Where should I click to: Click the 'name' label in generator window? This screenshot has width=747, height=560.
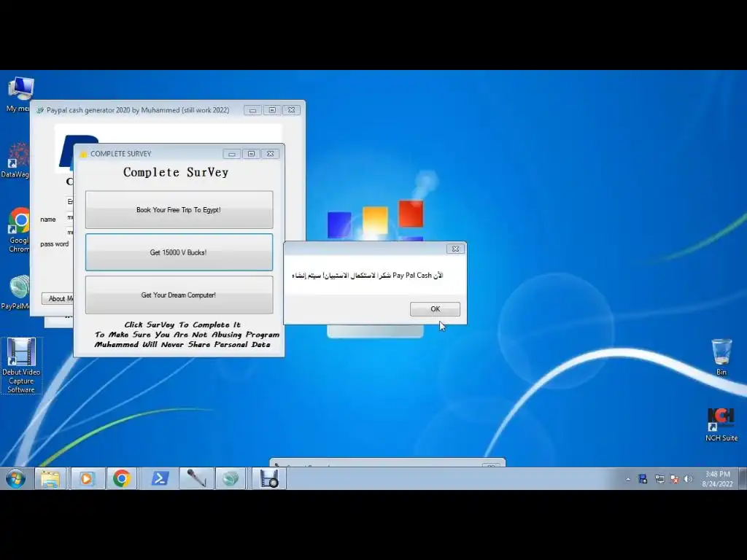click(47, 219)
